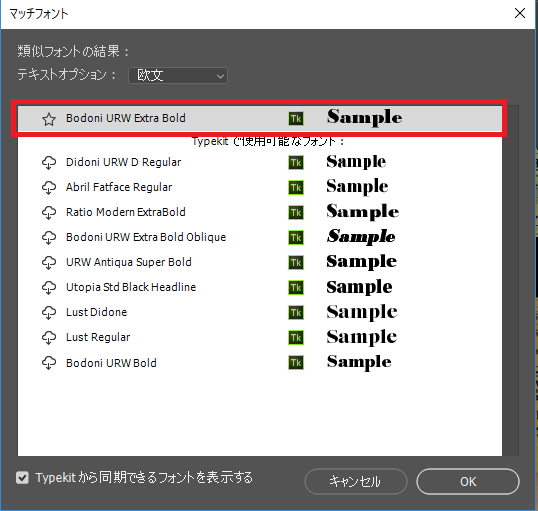Viewport: 538px width, 511px height.
Task: Choose the Lust Didone font entry
Action: [260, 312]
